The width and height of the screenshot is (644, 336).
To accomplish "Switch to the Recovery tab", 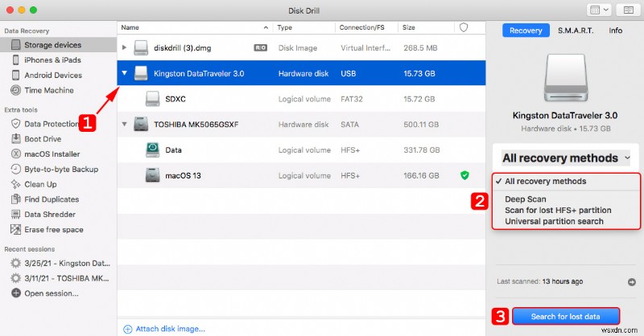I will click(x=526, y=31).
